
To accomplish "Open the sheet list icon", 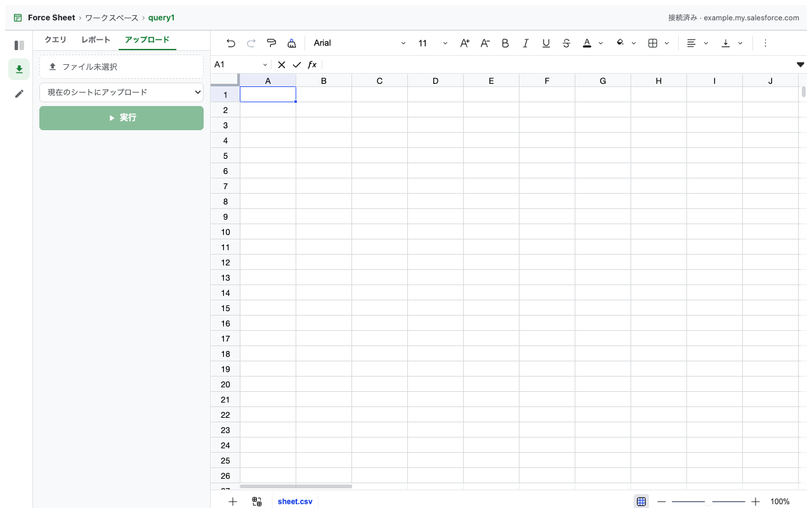I will [x=257, y=502].
